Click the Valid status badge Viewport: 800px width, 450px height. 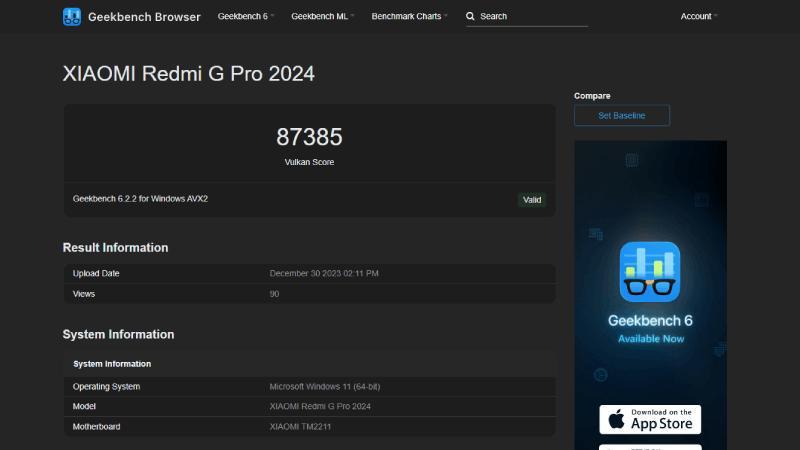coord(532,200)
